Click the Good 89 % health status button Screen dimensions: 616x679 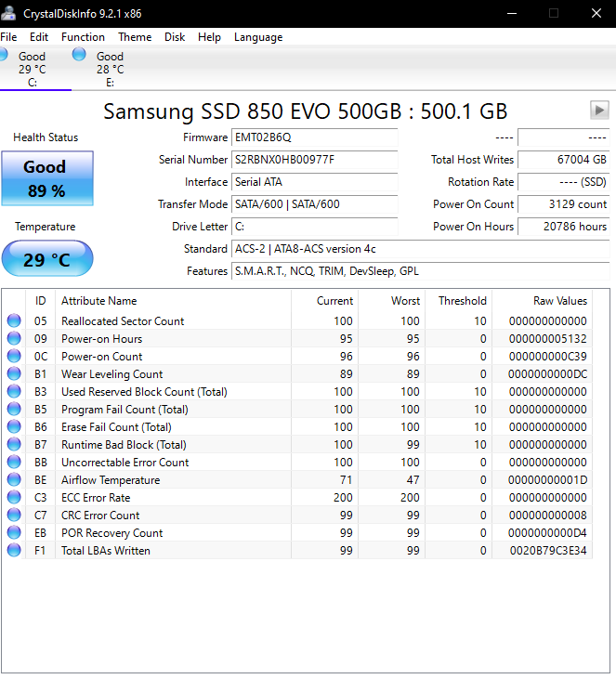click(47, 178)
